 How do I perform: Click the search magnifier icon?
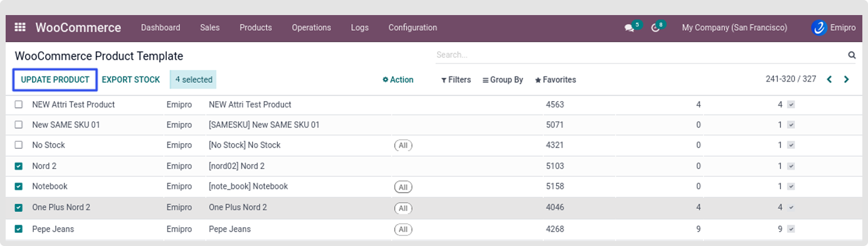point(852,55)
